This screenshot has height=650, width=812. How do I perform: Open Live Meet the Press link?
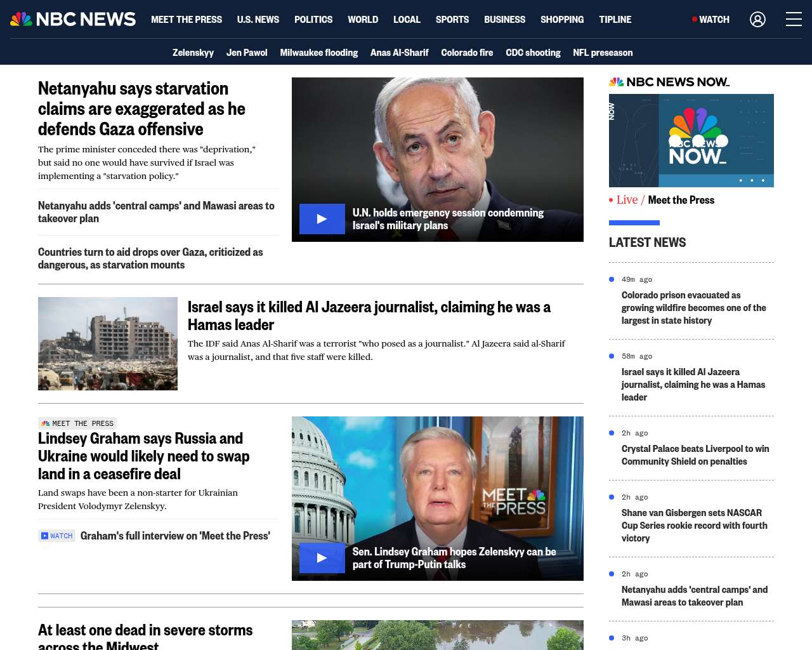coord(662,200)
